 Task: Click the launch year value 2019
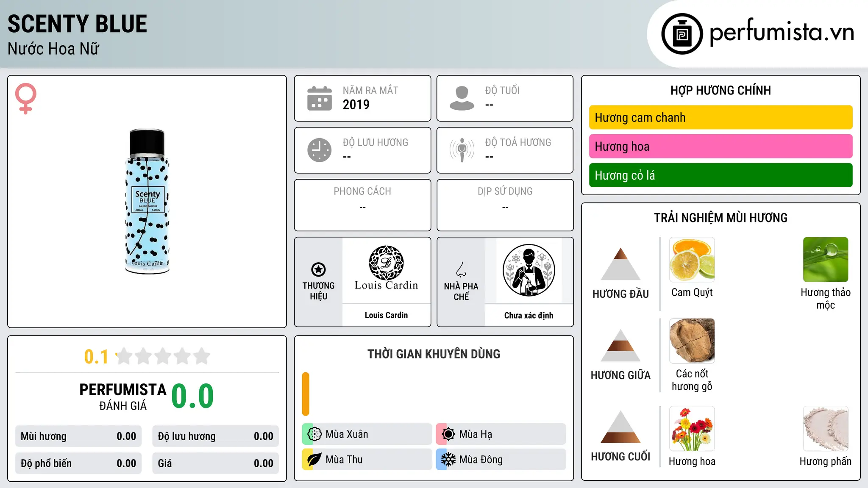[356, 105]
